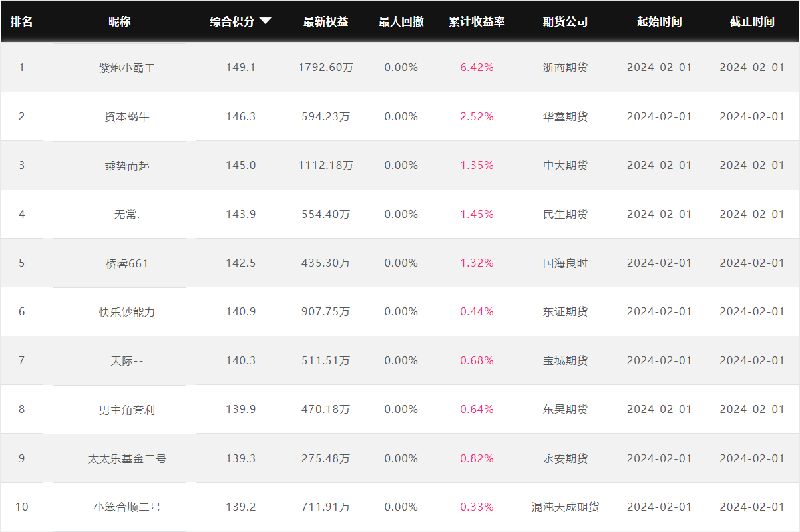Click score value 140.3

[x=240, y=360]
